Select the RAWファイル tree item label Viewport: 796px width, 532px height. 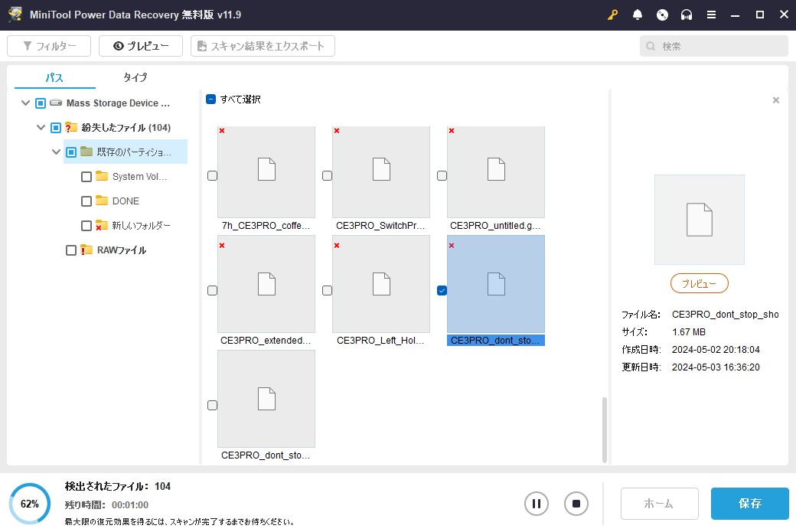pyautogui.click(x=122, y=250)
